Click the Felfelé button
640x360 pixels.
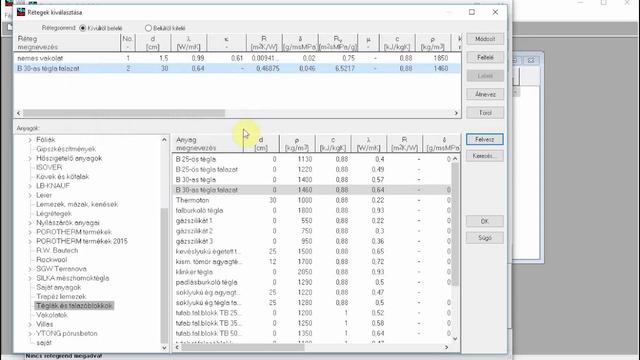(x=485, y=58)
